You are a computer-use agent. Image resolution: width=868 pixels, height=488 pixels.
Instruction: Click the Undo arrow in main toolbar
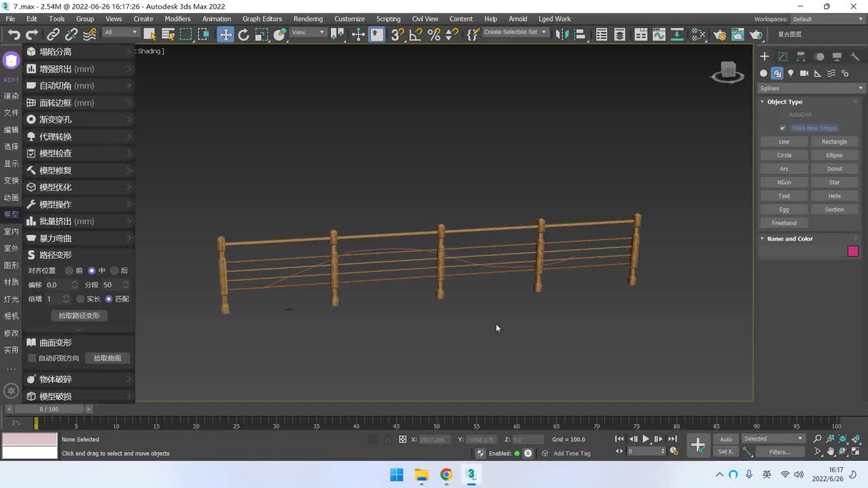pos(14,35)
